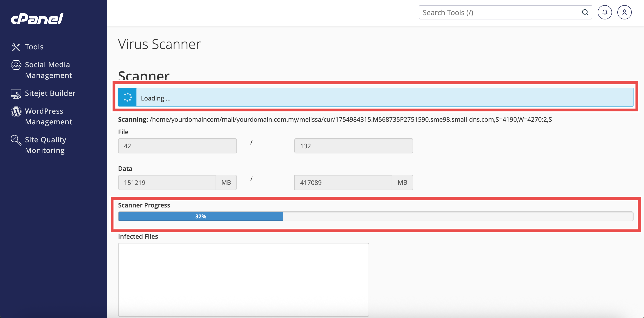
Task: Click the cPanel logo
Action: (x=37, y=19)
